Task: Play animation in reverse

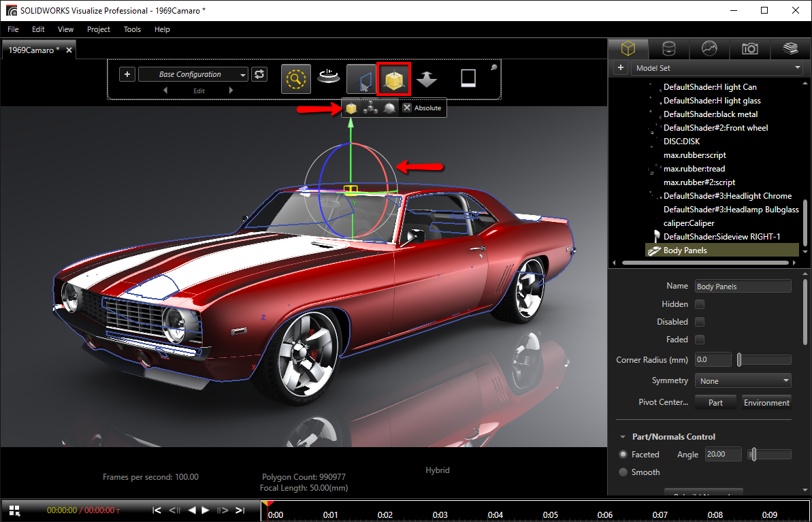Action: 192,510
